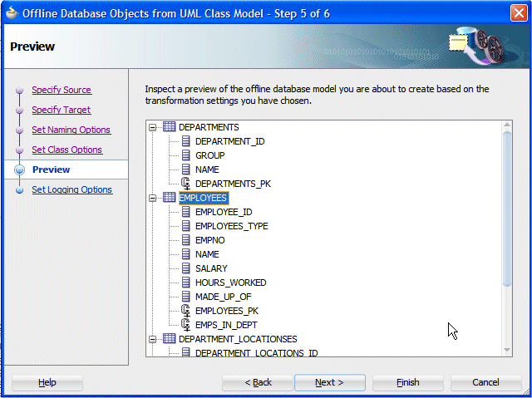
Task: Click the preview tree vertical scrollbar thumb
Action: (x=507, y=209)
